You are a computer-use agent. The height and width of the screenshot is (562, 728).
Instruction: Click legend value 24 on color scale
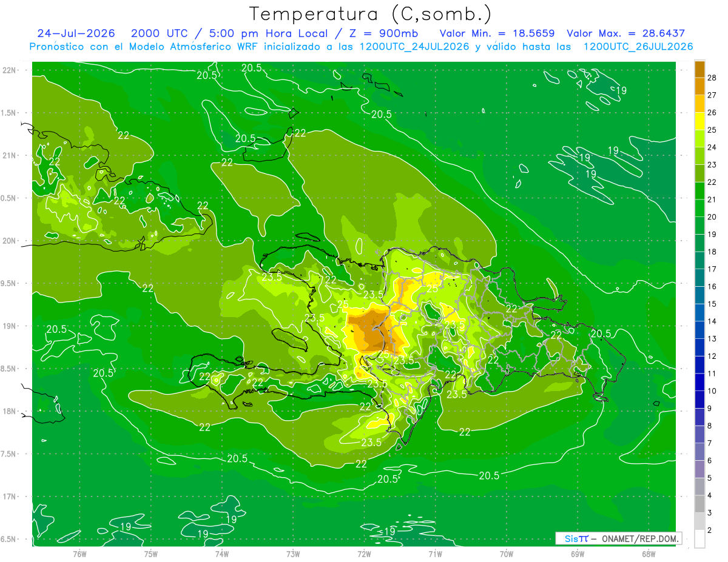point(712,147)
